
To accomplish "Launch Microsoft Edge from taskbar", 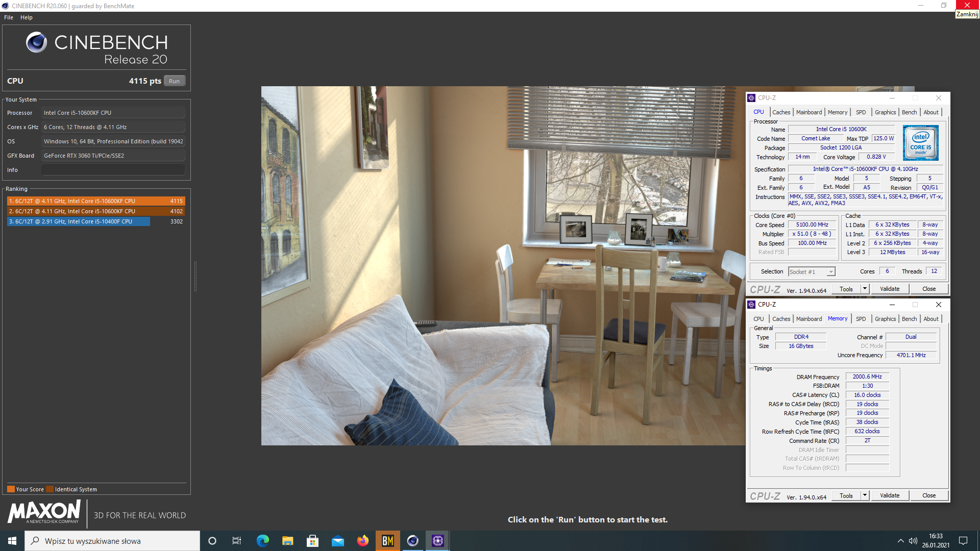I will click(x=262, y=541).
